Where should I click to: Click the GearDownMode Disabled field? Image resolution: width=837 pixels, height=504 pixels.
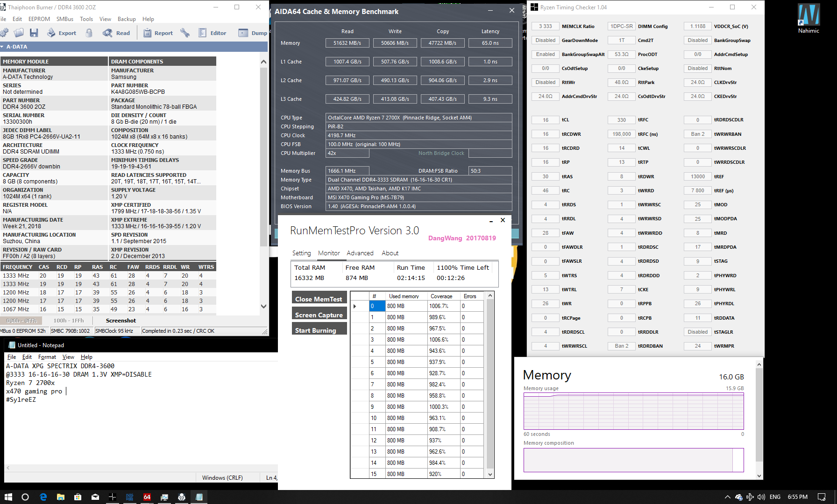[x=546, y=41]
